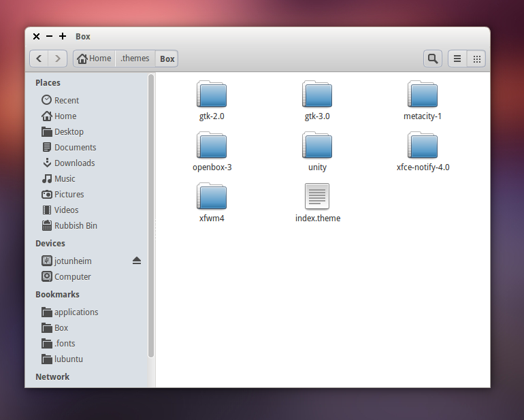Go forward with the right arrow button
The height and width of the screenshot is (420, 524).
coord(57,59)
